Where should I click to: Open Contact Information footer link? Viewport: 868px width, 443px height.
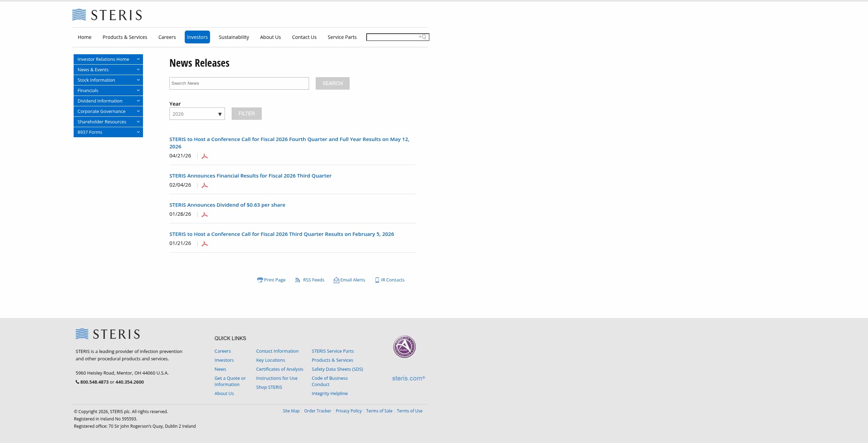coord(277,351)
